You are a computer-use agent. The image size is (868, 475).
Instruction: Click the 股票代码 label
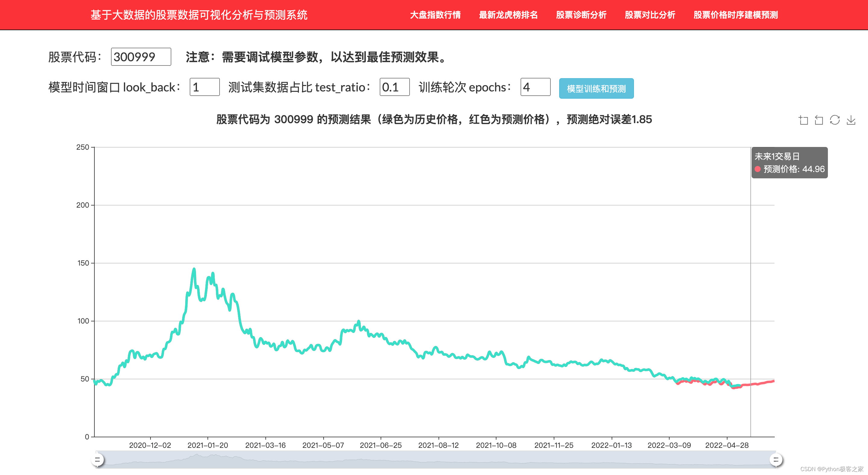point(75,57)
